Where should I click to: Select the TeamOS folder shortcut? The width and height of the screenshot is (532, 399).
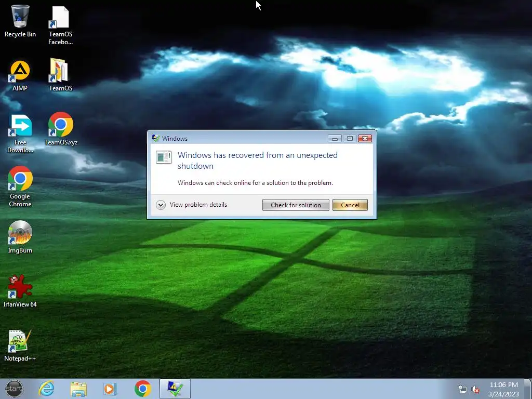pyautogui.click(x=60, y=75)
